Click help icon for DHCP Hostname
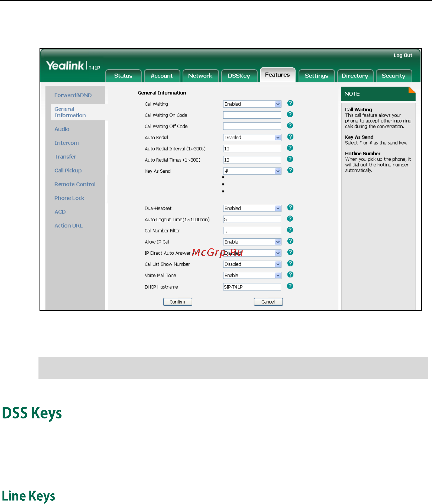 click(x=290, y=286)
